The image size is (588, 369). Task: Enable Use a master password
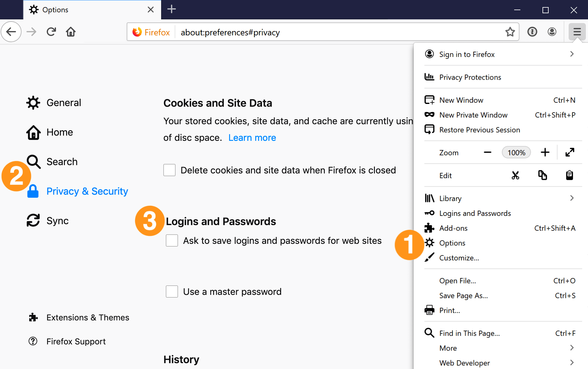172,292
